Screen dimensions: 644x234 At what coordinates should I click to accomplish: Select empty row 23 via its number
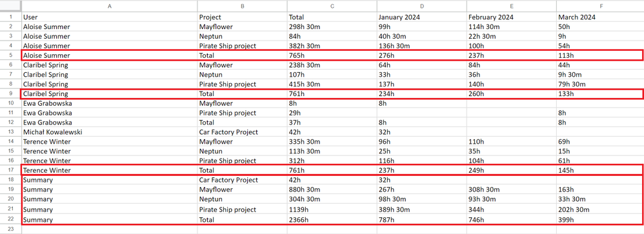click(11, 229)
